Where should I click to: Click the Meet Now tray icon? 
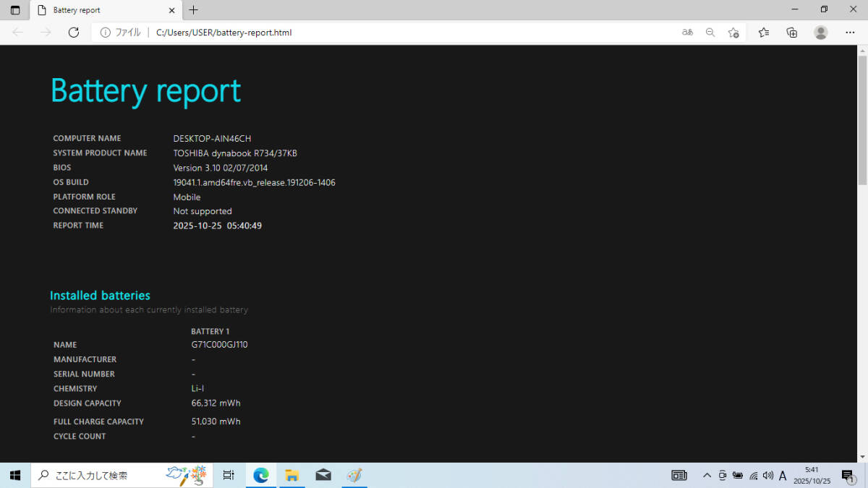(723, 475)
